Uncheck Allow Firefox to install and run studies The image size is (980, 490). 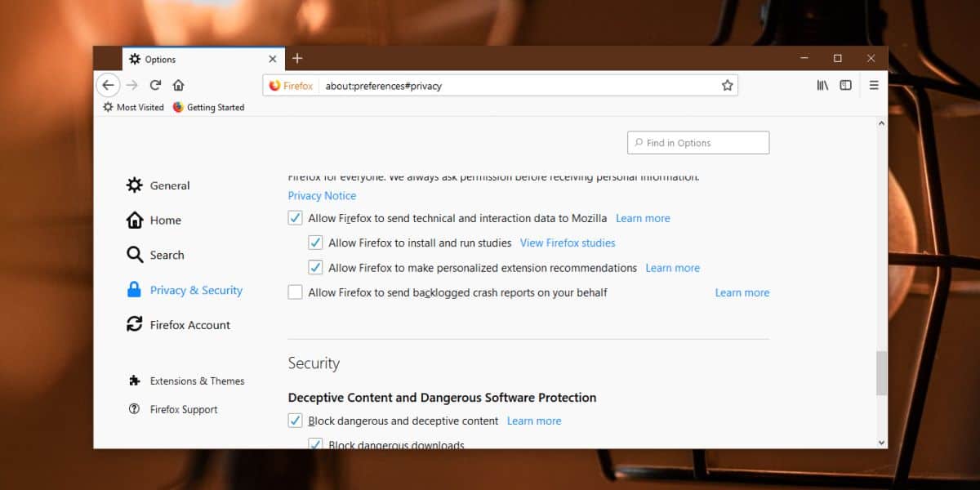(315, 243)
